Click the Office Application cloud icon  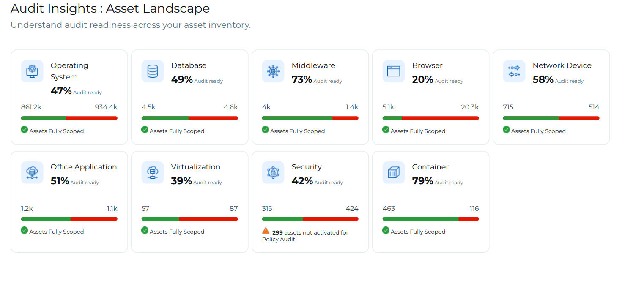point(32,172)
